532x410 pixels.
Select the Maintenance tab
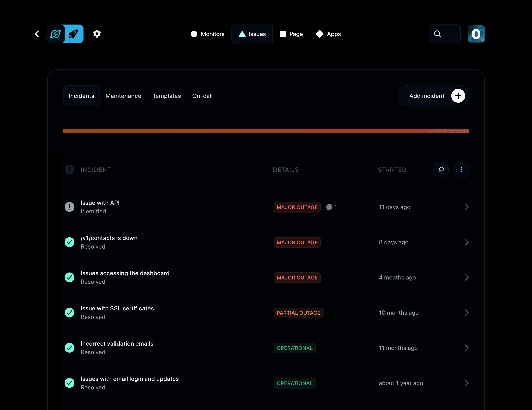click(x=124, y=96)
